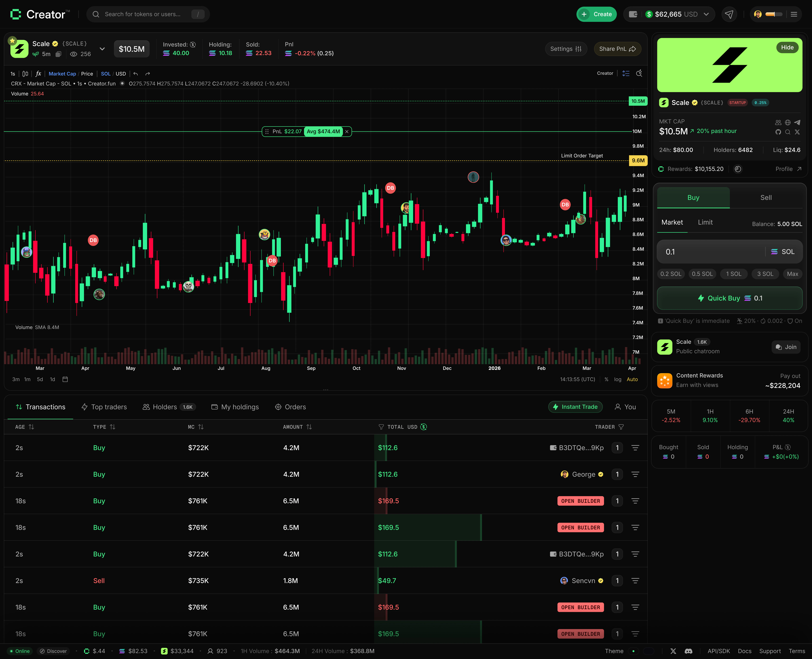
Task: Sort transactions by MC
Action: pyautogui.click(x=196, y=427)
